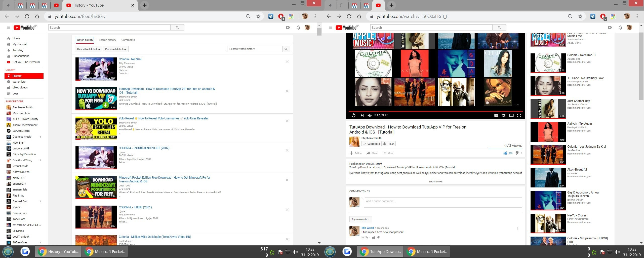Click the watch history search magnifier button
Image resolution: width=644 pixels, height=258 pixels.
point(286,49)
